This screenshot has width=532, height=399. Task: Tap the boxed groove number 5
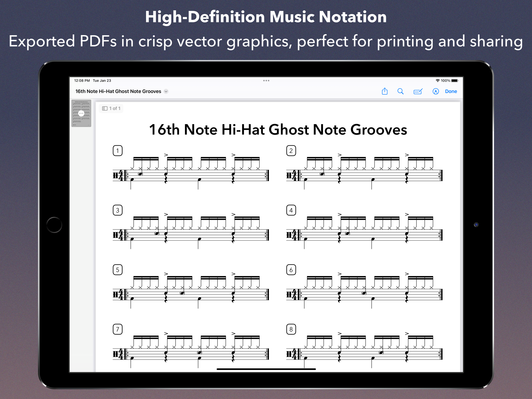click(x=118, y=270)
